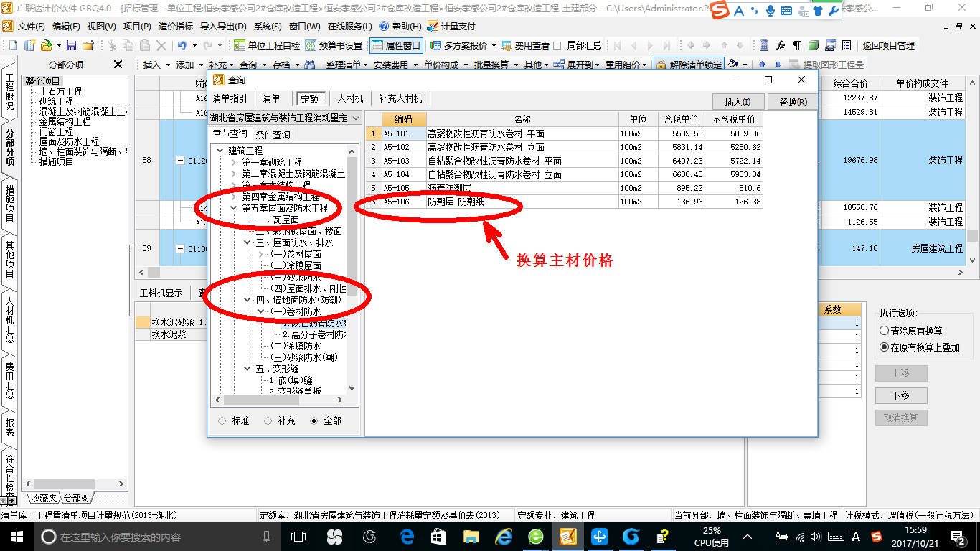Screen dimensions: 980x551
Task: Select 2.高分子卷材防 tree item
Action: [x=314, y=334]
